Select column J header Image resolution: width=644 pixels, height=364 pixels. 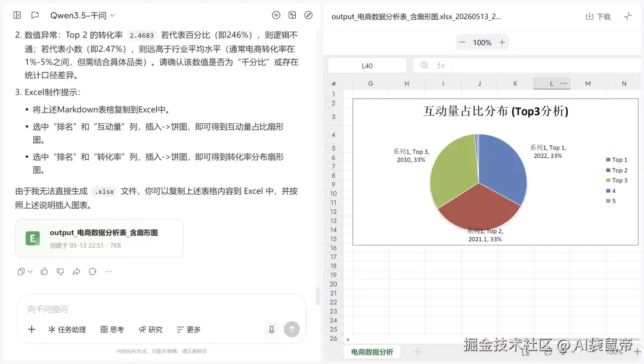(479, 83)
